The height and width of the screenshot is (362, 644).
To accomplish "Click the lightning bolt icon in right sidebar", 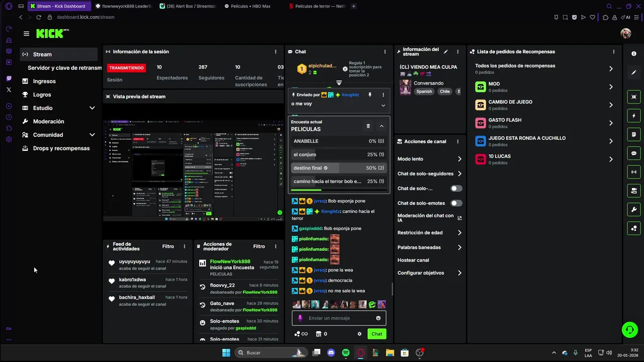I will [x=634, y=116].
